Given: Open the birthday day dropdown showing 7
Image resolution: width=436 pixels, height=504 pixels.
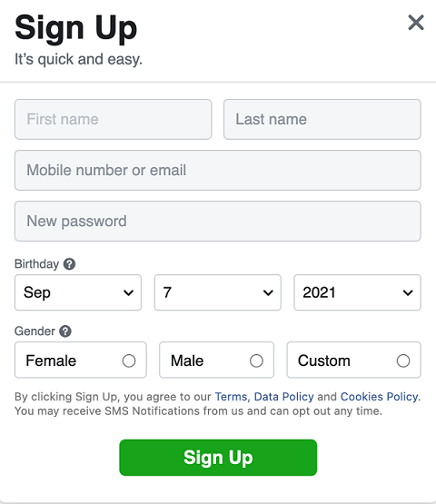Looking at the screenshot, I should 218,292.
